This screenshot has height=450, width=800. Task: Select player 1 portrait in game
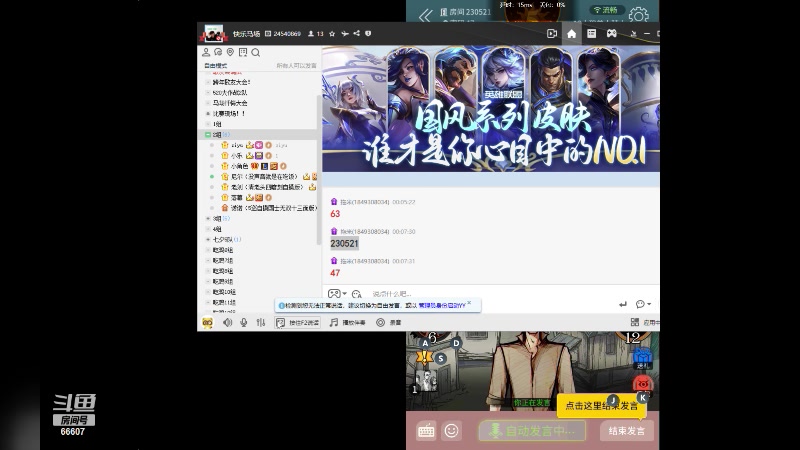point(425,381)
